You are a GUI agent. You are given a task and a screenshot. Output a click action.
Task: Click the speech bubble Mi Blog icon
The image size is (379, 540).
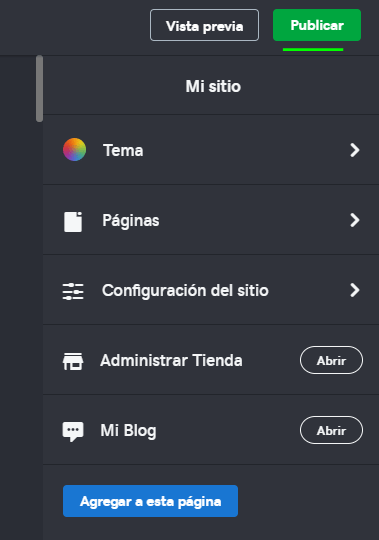click(x=73, y=432)
